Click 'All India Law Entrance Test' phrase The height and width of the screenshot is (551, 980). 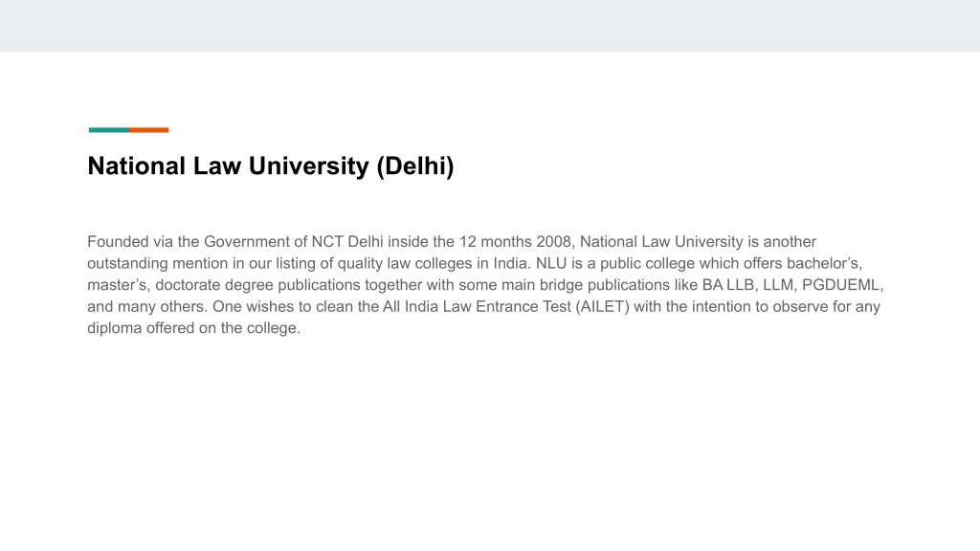[x=477, y=307]
